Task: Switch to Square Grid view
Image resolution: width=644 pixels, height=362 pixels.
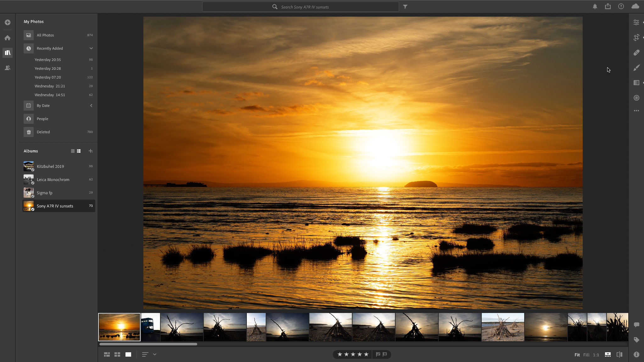Action: pyautogui.click(x=117, y=354)
